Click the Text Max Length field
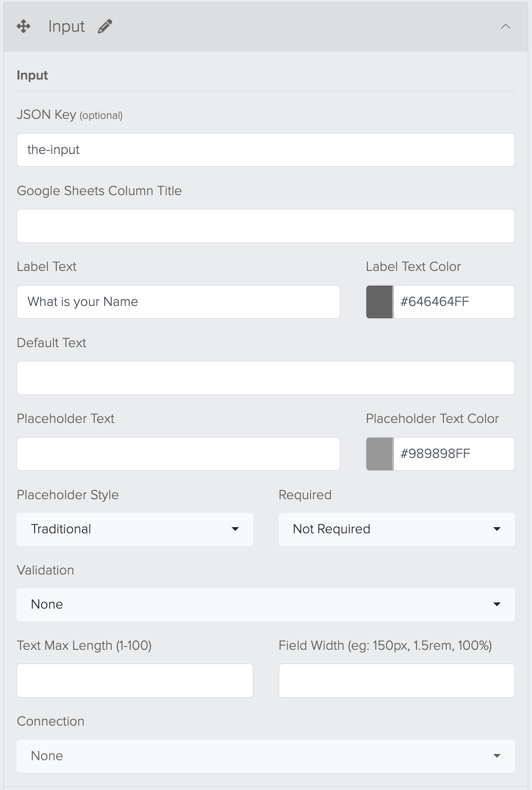 tap(135, 681)
